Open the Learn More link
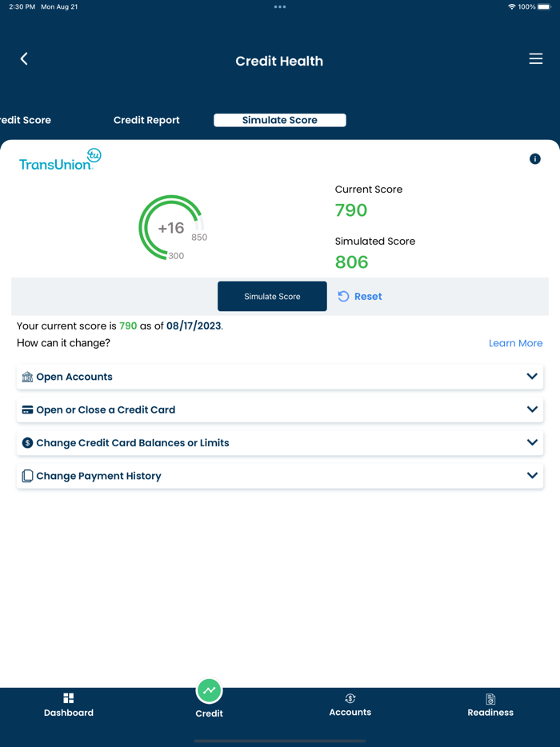 click(x=516, y=343)
